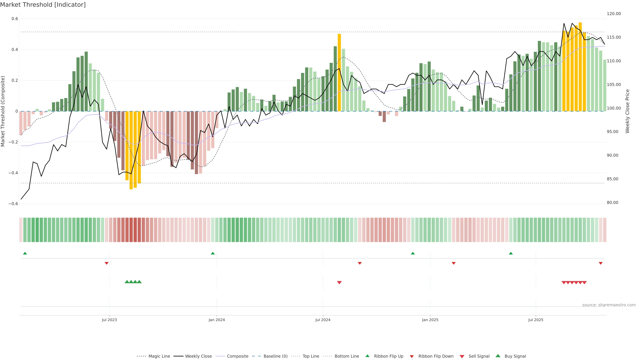Click first ribbon flip up marker at left
The width and height of the screenshot is (644, 362).
(x=25, y=253)
